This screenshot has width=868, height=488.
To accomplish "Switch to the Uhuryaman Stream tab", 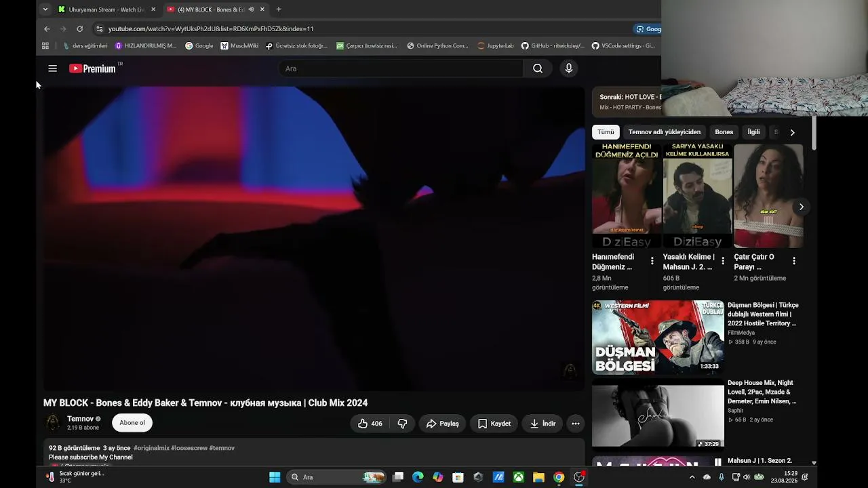I will point(107,9).
